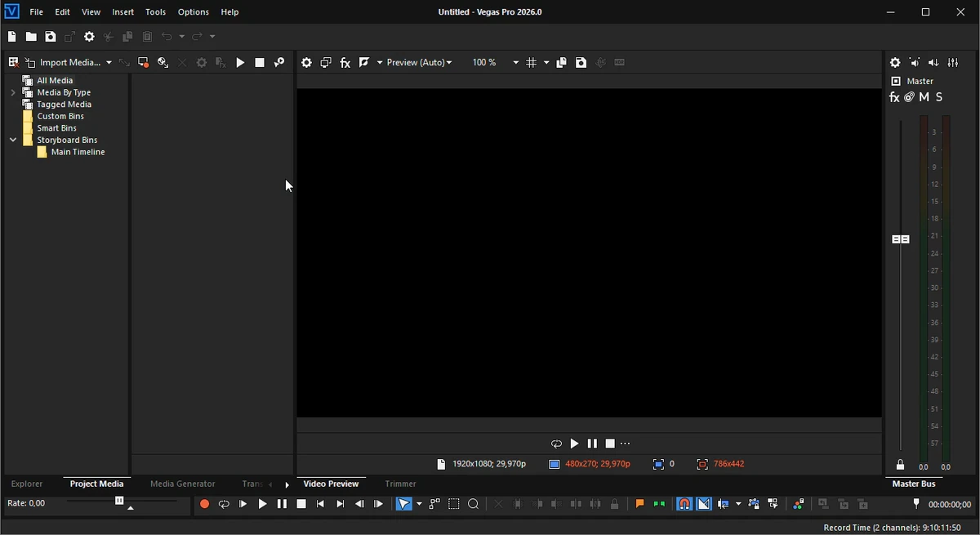Open Master Bus audio properties gear
Screen dimensions: 980x535
[x=895, y=63]
